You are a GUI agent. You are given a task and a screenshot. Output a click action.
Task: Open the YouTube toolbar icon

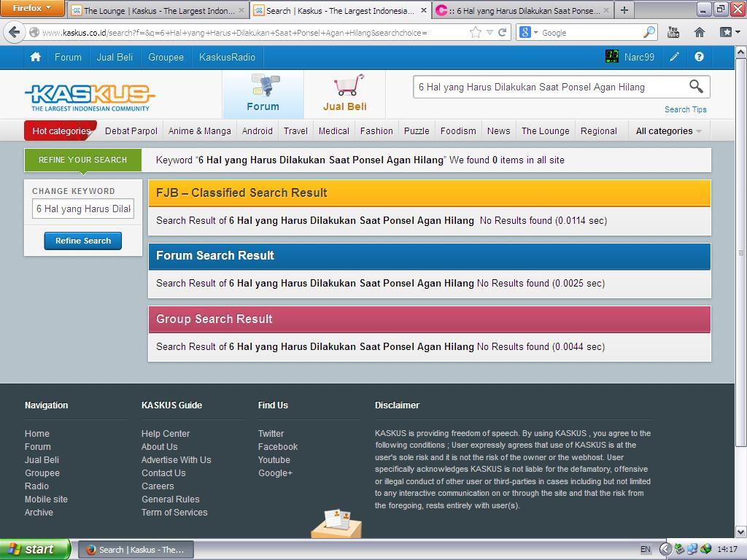(673, 32)
